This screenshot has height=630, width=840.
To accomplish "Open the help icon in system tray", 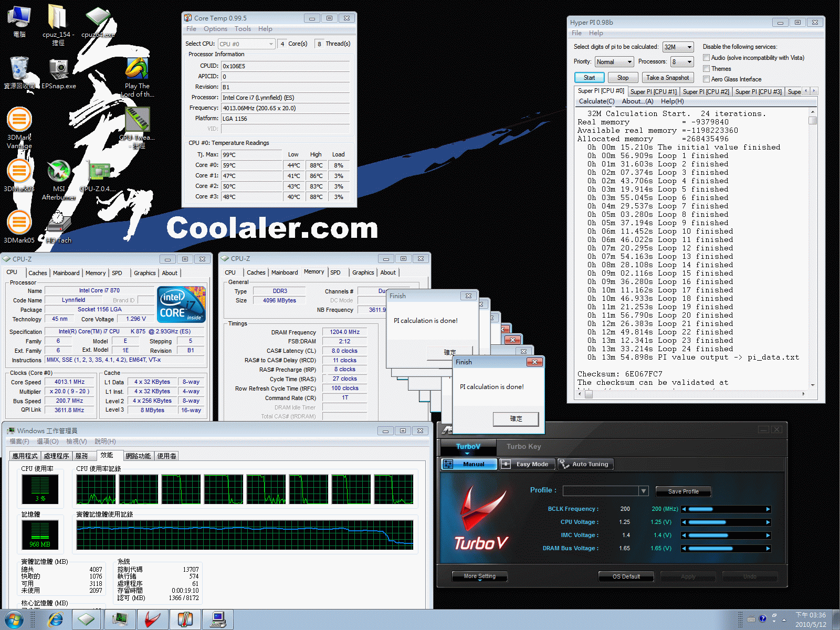I will [762, 618].
